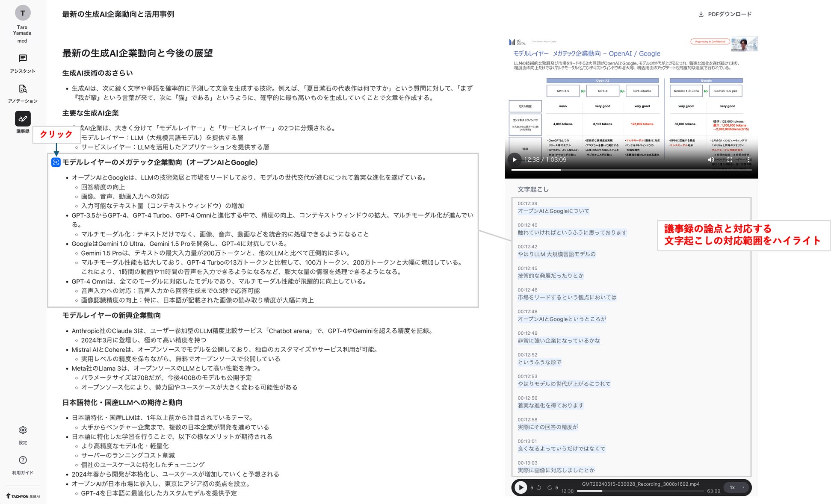Select the 議事録 sidebar icon
Viewport: 834px width, 504px height.
pos(23,119)
